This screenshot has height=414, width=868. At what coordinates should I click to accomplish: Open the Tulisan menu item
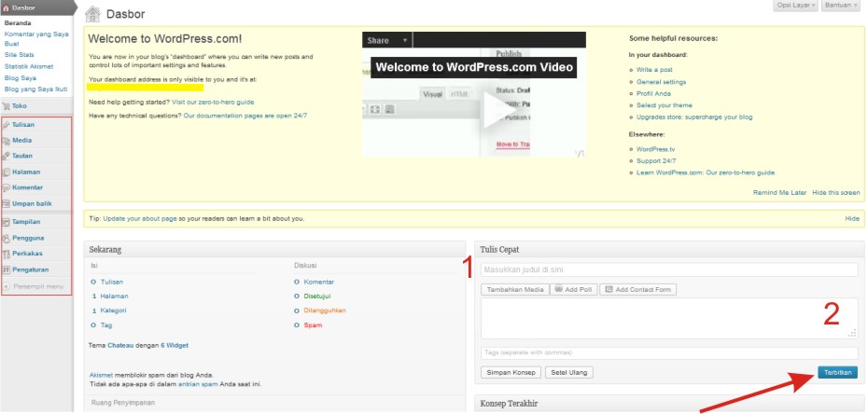coord(23,125)
